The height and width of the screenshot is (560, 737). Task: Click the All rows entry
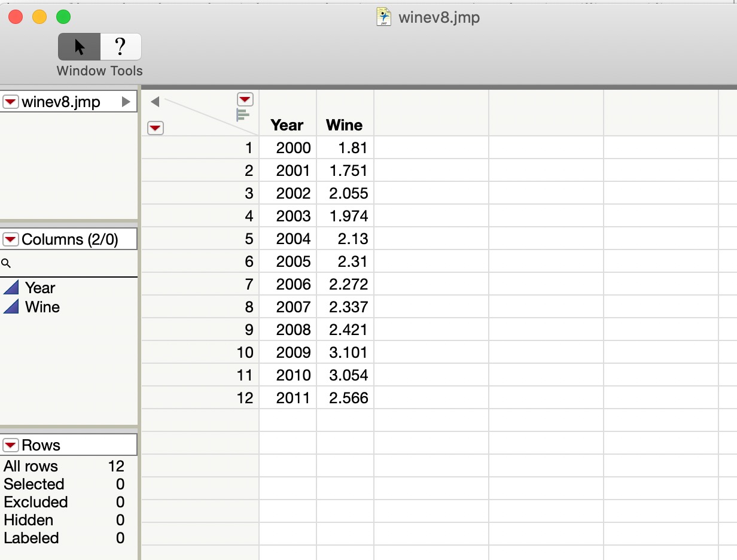(x=64, y=466)
